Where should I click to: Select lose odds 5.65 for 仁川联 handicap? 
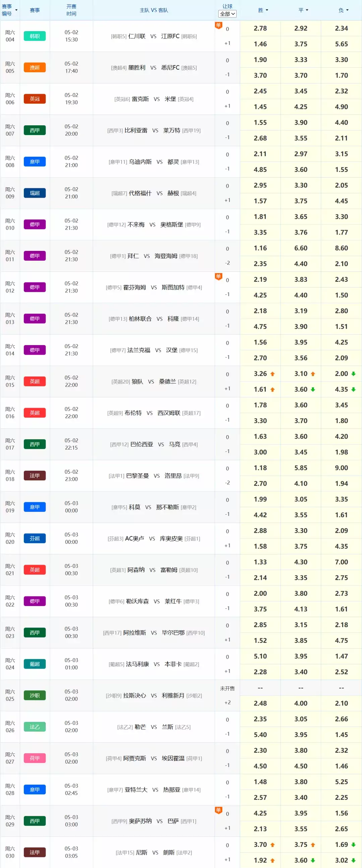(342, 44)
